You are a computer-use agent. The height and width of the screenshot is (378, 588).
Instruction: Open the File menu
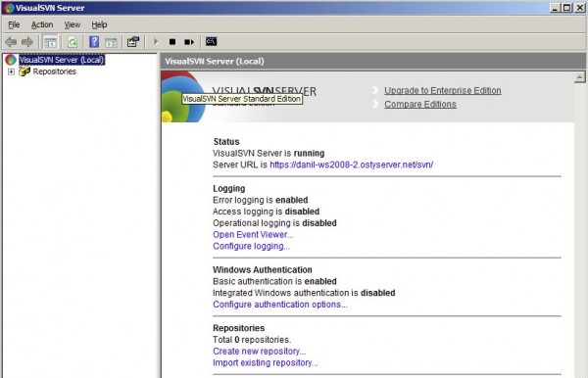pos(14,24)
